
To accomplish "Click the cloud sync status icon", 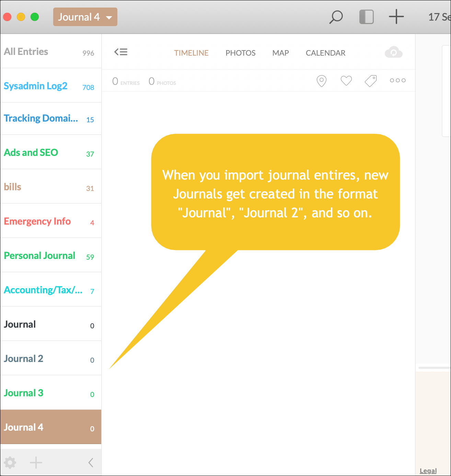I will pyautogui.click(x=393, y=53).
